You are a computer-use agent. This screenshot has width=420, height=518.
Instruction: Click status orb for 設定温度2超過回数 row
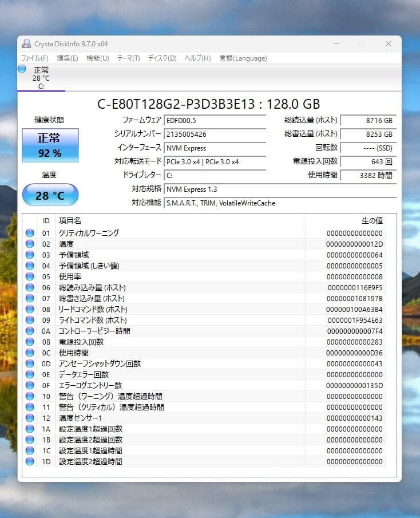(x=30, y=440)
